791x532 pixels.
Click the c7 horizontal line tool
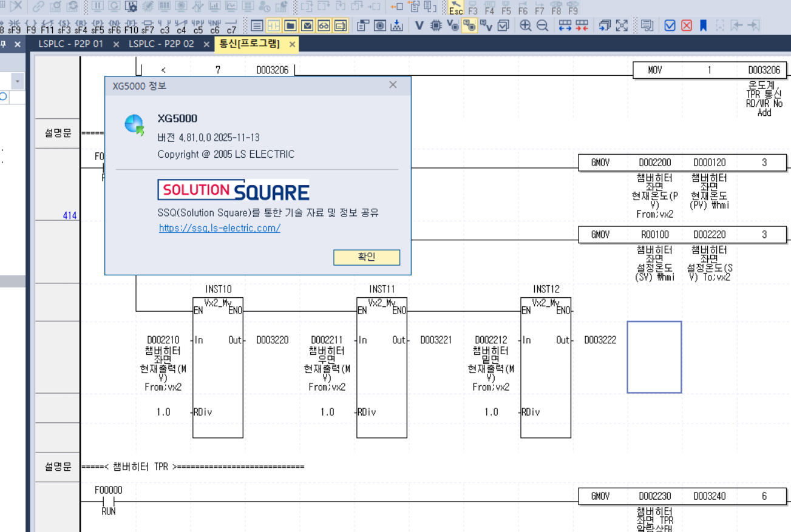(231, 25)
